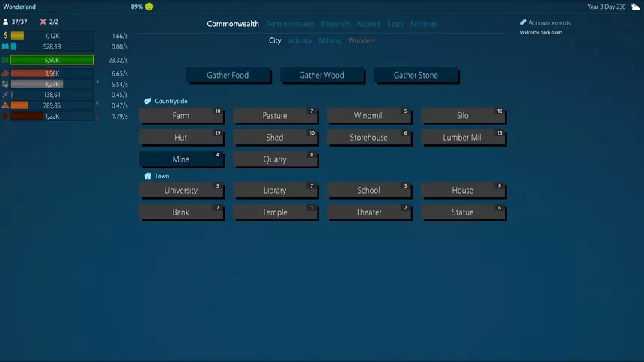The image size is (644, 362).
Task: Click the red arrow beside the 1,22K bar
Action: coord(97,117)
